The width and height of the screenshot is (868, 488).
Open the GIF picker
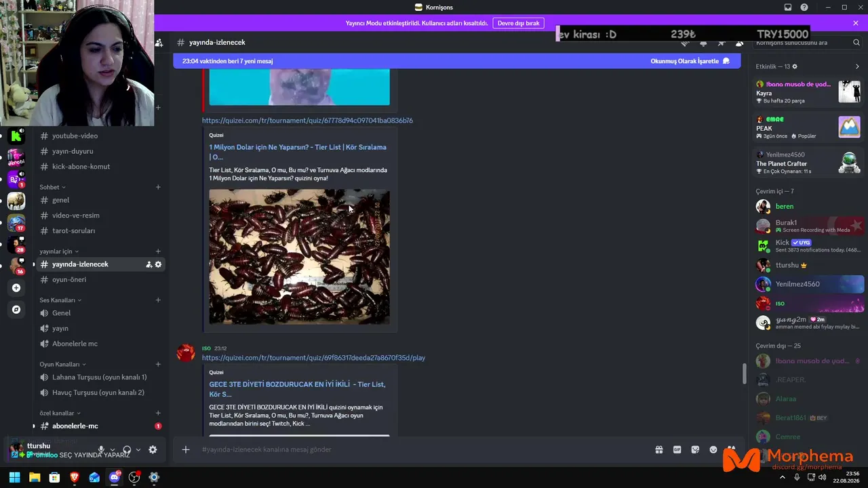click(x=677, y=449)
